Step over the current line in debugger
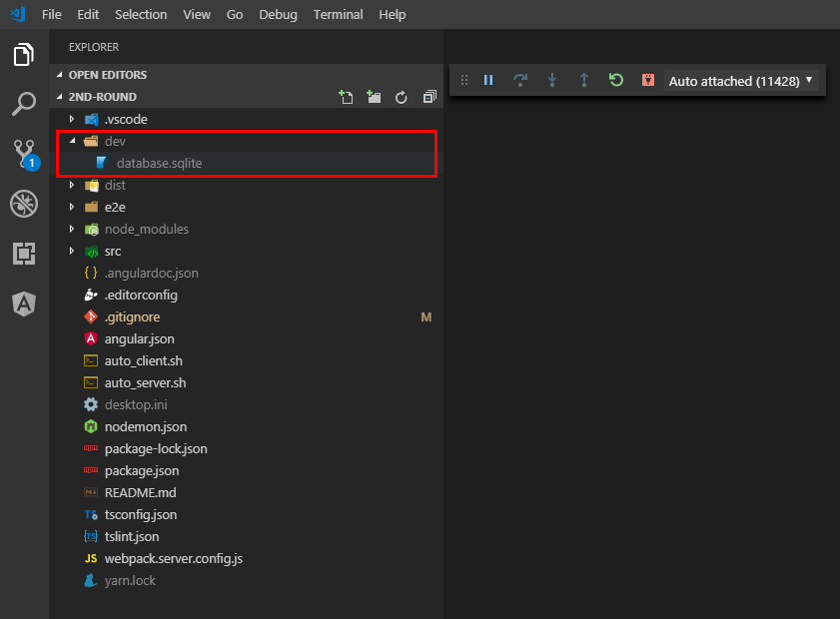Screen dimensions: 840x619 coord(520,80)
